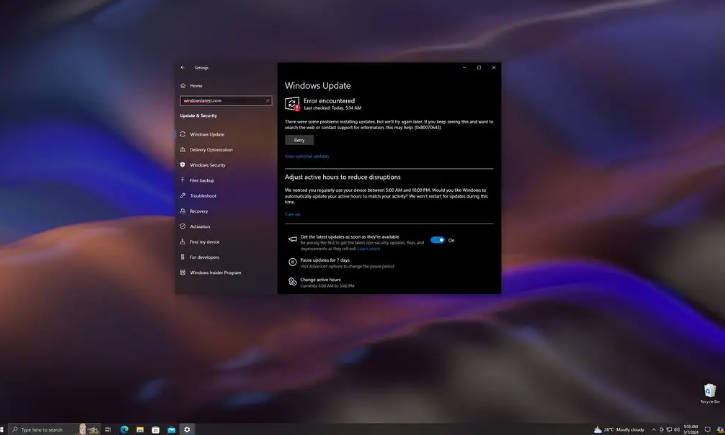The height and width of the screenshot is (435, 725).
Task: Click the colorful Copilot icon in the taskbar corner
Action: click(x=720, y=429)
